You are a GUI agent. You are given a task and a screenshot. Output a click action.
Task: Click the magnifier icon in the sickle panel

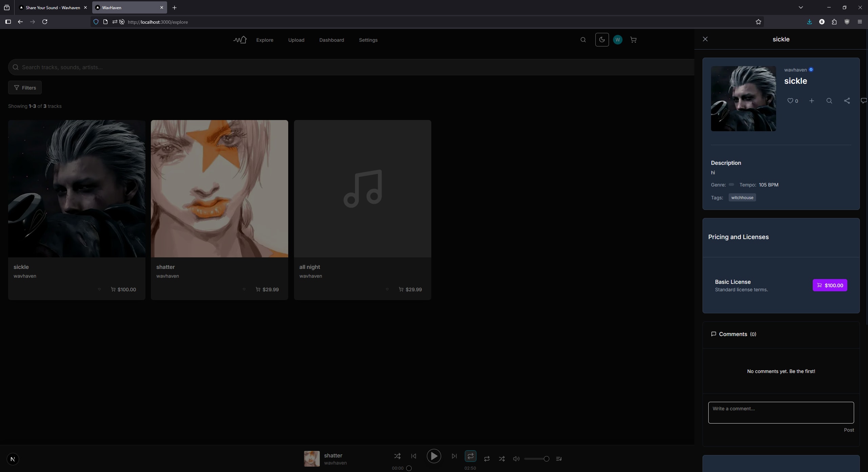(x=829, y=101)
